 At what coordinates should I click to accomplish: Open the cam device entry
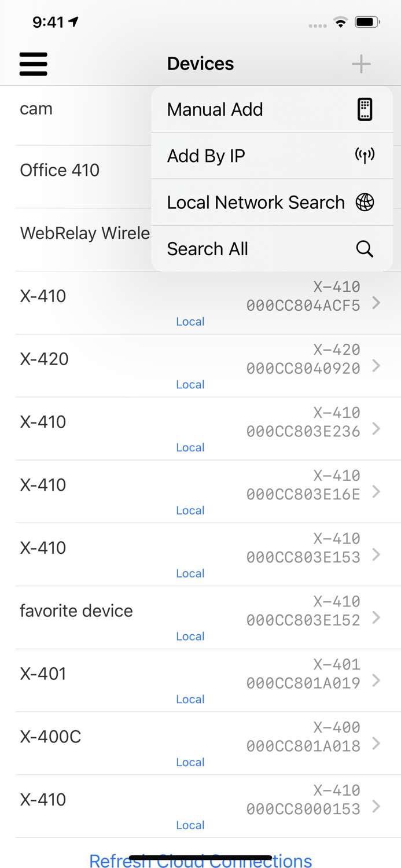tap(36, 108)
